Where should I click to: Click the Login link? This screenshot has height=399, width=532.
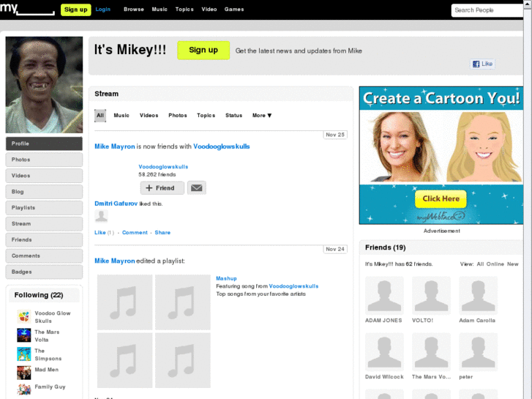coord(102,10)
